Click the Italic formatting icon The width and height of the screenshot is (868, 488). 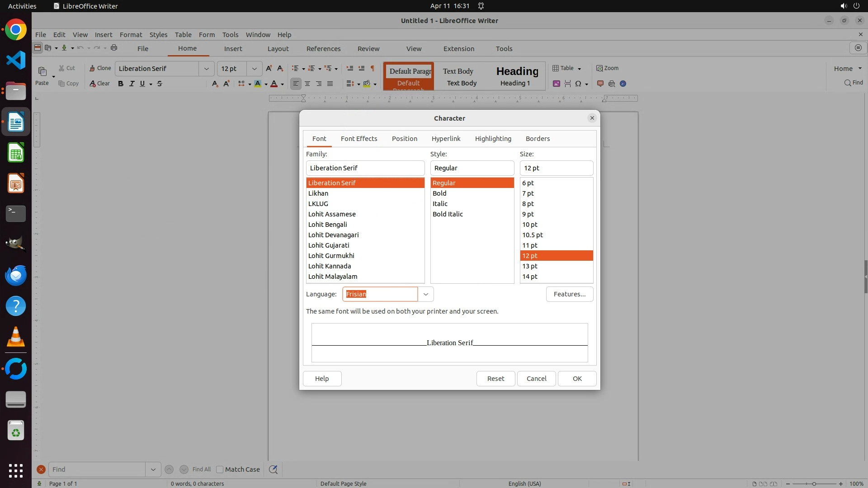click(132, 84)
